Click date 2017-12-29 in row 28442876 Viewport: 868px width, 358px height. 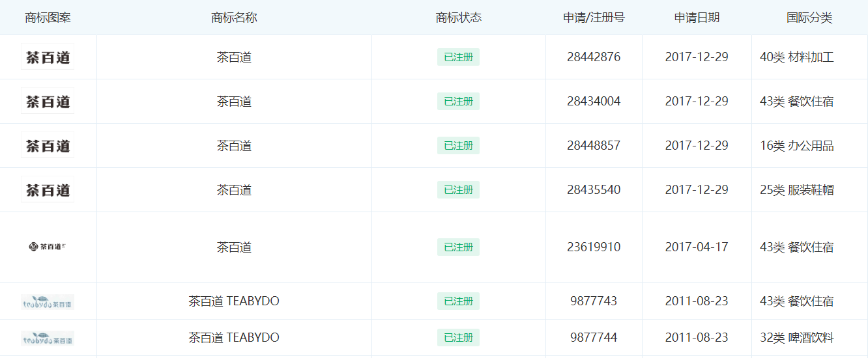point(697,57)
